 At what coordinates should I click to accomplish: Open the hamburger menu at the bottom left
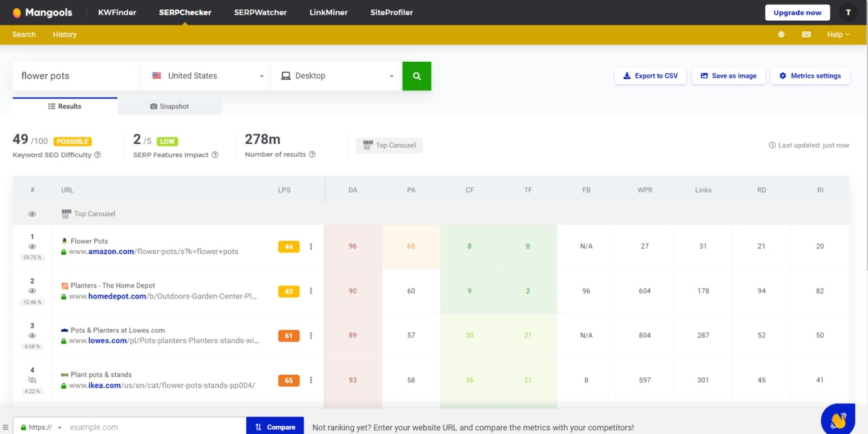6,426
